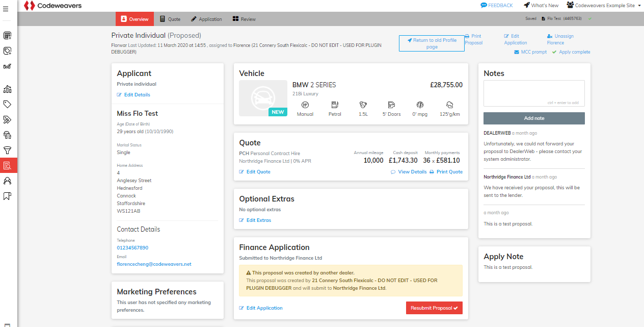Click the Resubmit Proposal button
The height and width of the screenshot is (327, 644).
434,308
